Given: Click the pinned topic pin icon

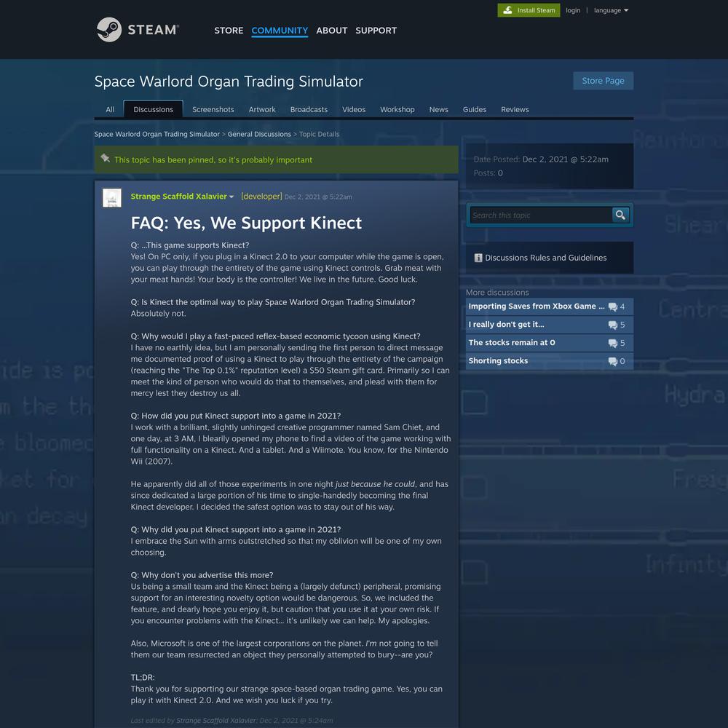Looking at the screenshot, I should coord(106,158).
